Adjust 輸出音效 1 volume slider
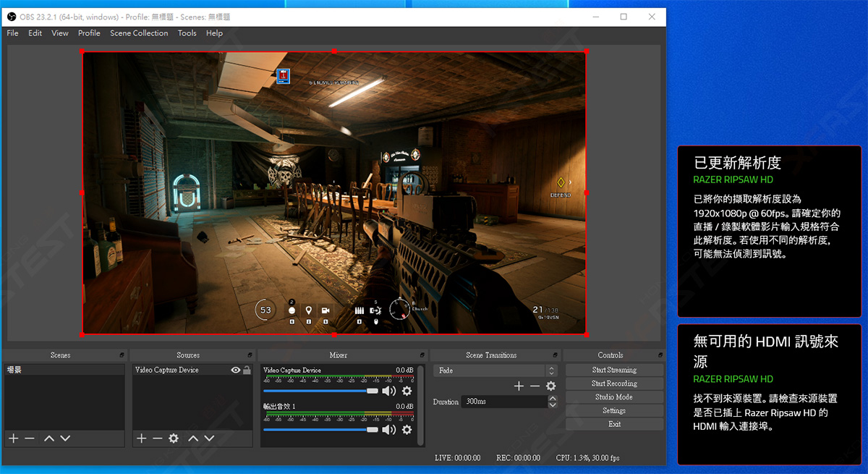The height and width of the screenshot is (474, 868). point(320,429)
